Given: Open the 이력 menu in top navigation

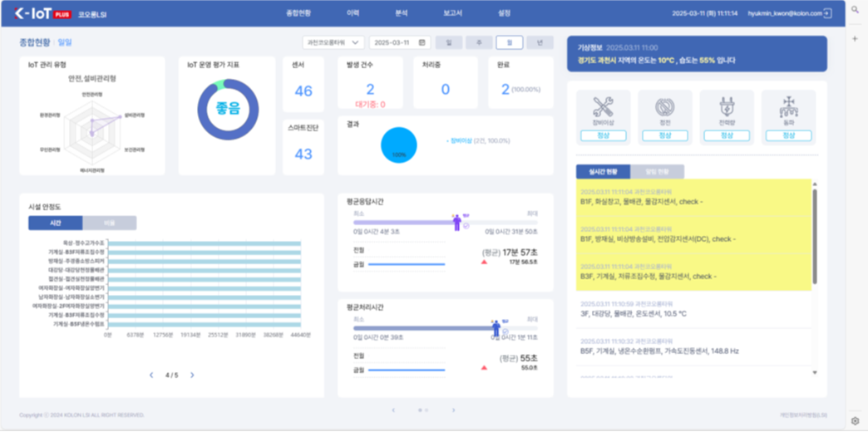Looking at the screenshot, I should (x=353, y=13).
